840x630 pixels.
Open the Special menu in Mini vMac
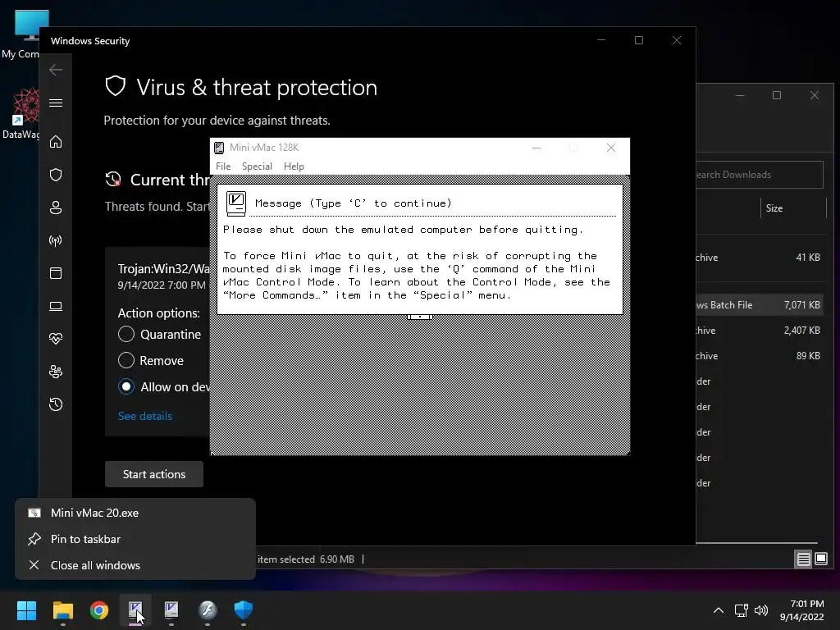[257, 167]
